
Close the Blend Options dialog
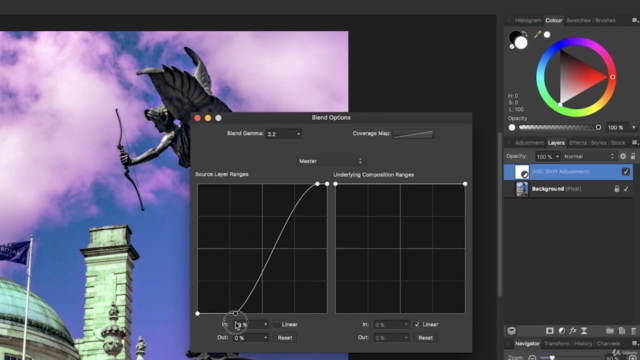point(198,118)
